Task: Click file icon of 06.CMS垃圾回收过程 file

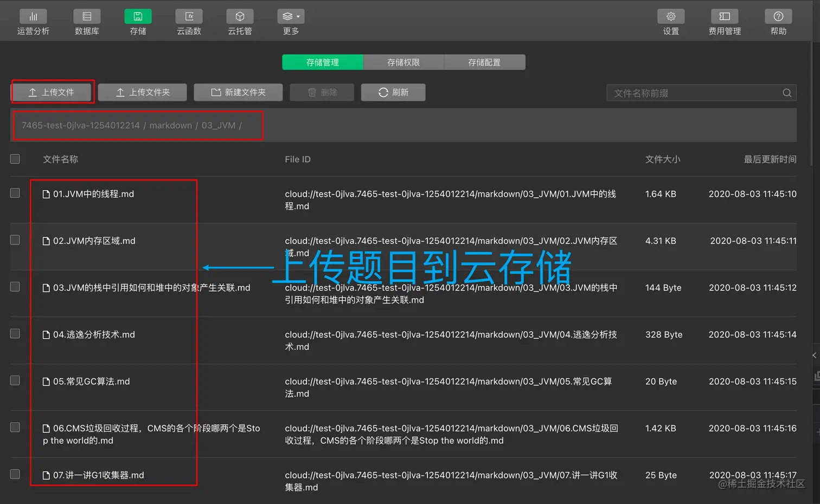Action: click(x=47, y=429)
